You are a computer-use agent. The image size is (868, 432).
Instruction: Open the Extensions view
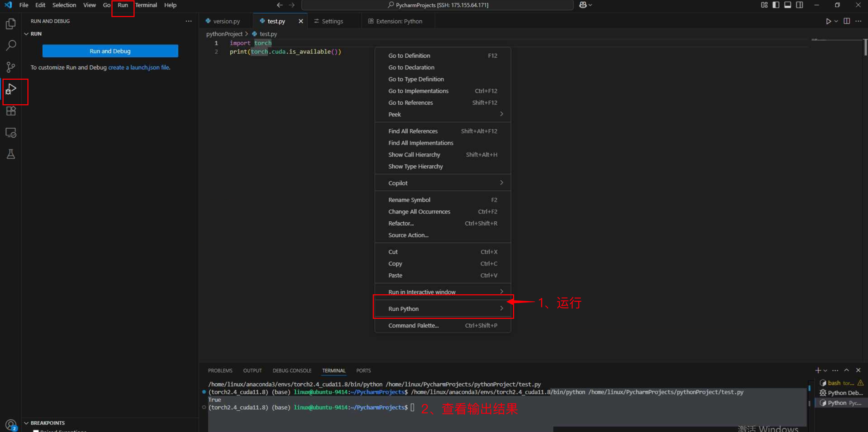tap(11, 111)
